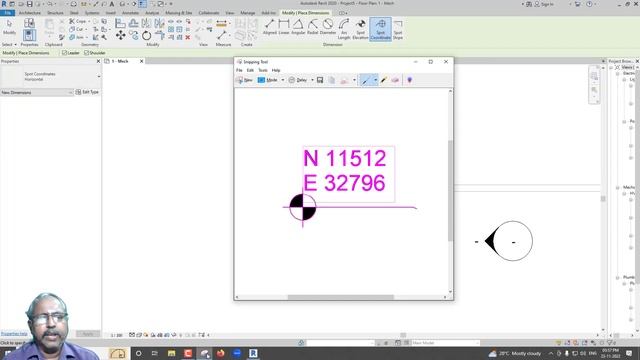Click the Snipping Tool taskbar icon
The image size is (640, 360).
tap(204, 353)
